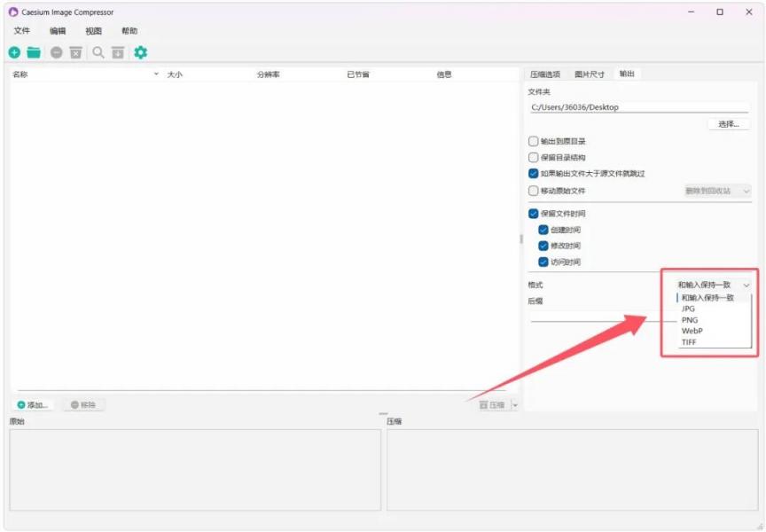Click the 选择... folder browse button
Screen dimensions: 766x532
tap(728, 124)
